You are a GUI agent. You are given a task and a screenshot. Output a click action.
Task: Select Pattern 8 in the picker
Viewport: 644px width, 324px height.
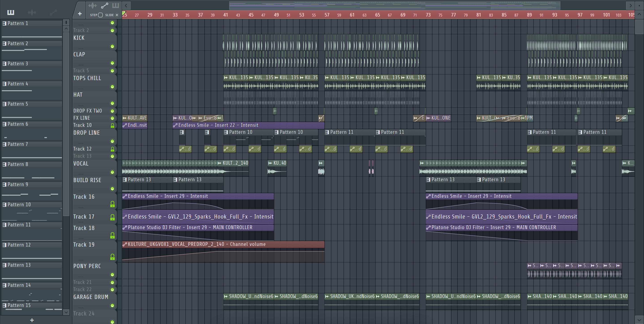pyautogui.click(x=32, y=164)
